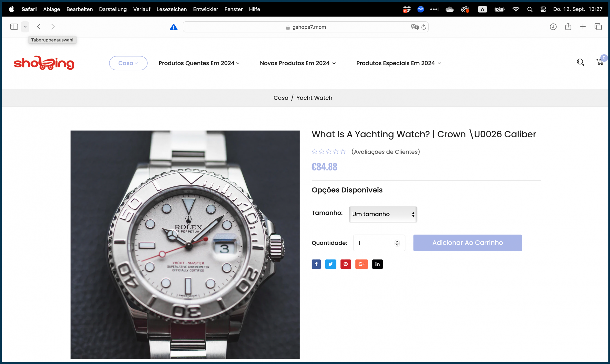Click Adicionar Ao Carrinho button
The image size is (610, 364).
[467, 243]
